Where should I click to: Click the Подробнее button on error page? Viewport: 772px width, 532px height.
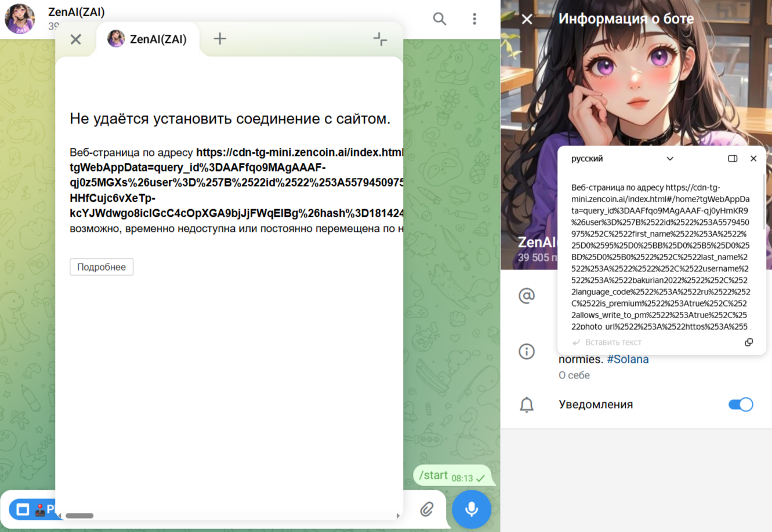point(102,267)
